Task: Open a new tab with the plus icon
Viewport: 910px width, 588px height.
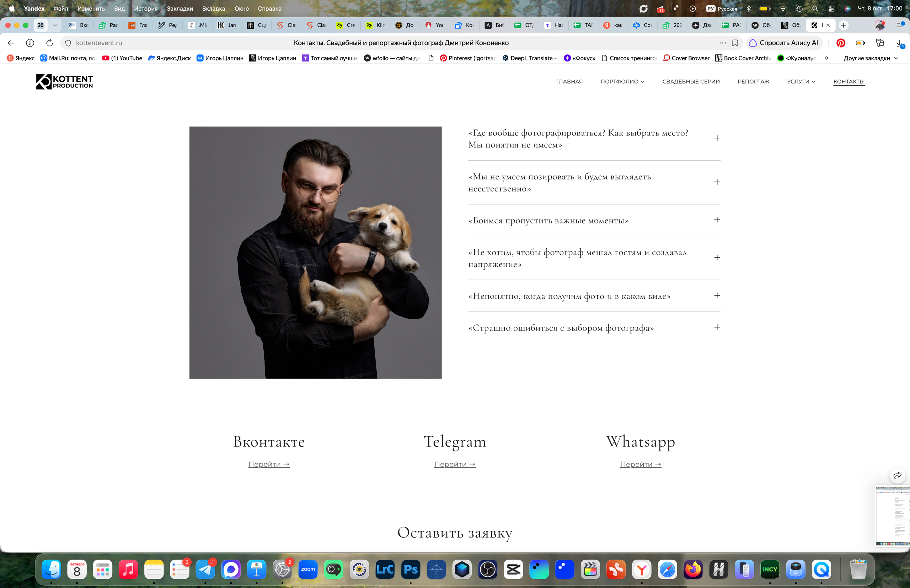Action: coord(844,25)
